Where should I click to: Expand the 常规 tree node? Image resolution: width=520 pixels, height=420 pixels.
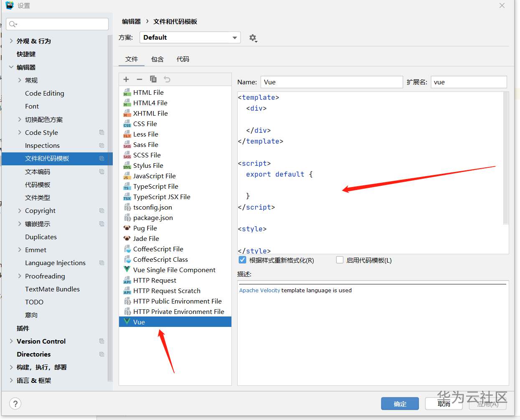[20, 80]
